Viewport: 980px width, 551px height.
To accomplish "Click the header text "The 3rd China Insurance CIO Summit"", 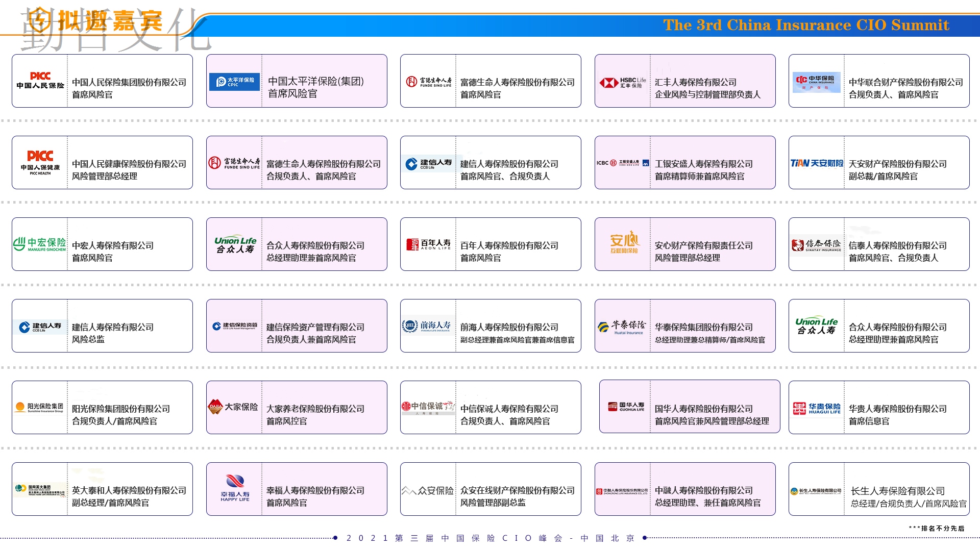I will tap(806, 25).
